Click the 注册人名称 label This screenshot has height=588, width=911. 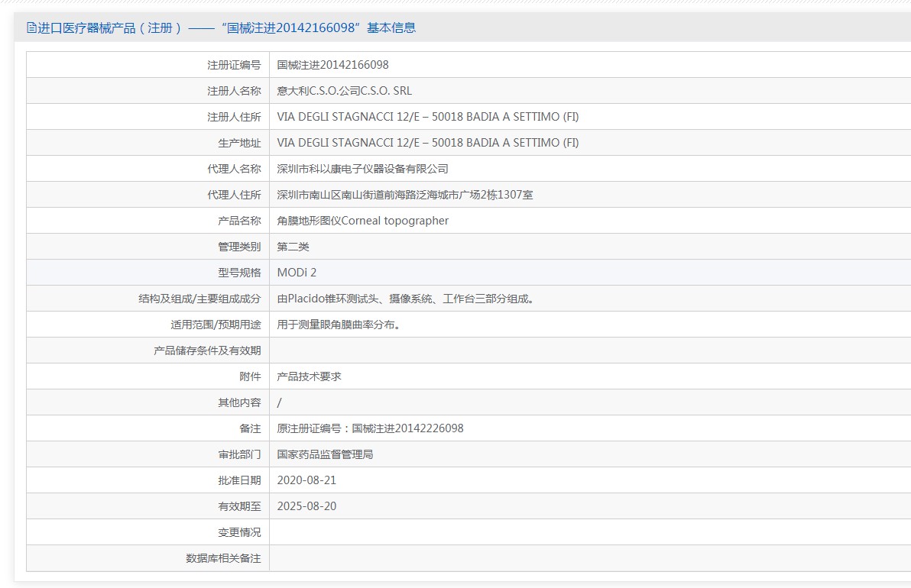[234, 91]
